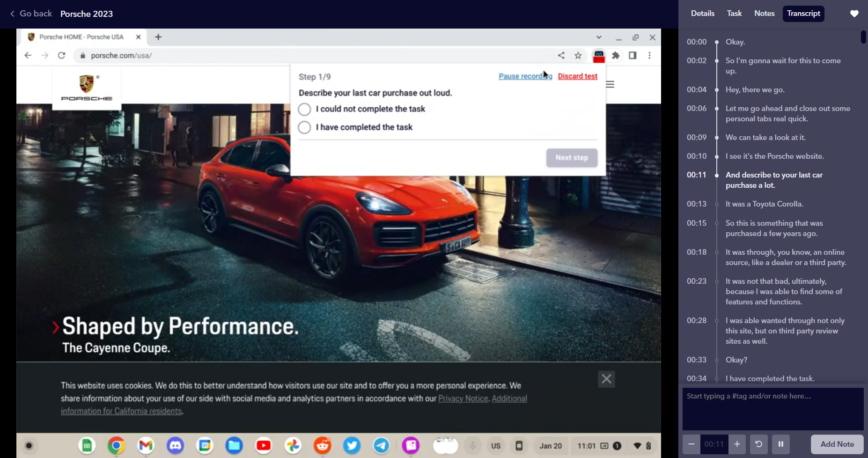Click transcript line "Hey, there we go."
The width and height of the screenshot is (868, 458).
pos(755,90)
